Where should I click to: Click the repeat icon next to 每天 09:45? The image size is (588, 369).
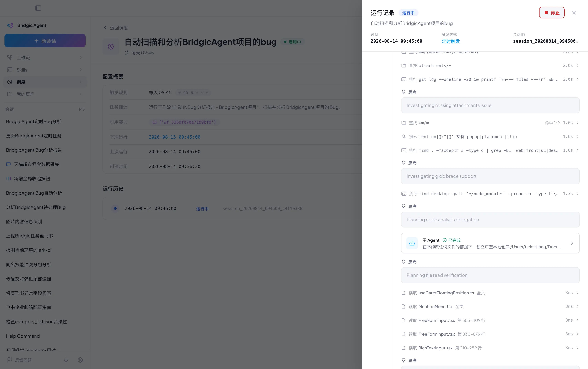tap(127, 53)
